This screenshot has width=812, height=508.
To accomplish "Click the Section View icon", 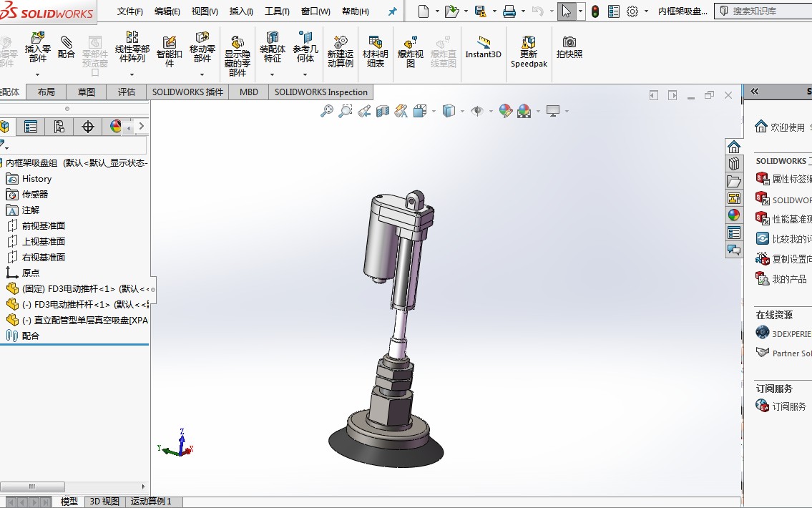I will [383, 111].
